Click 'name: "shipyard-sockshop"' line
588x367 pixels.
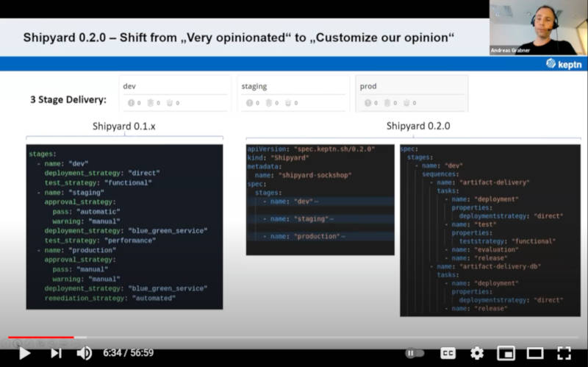click(x=304, y=175)
